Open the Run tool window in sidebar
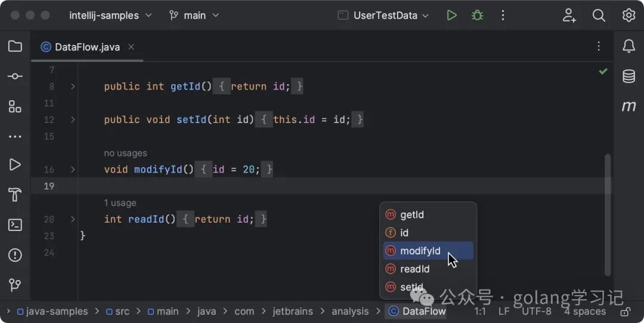The image size is (644, 323). click(15, 165)
